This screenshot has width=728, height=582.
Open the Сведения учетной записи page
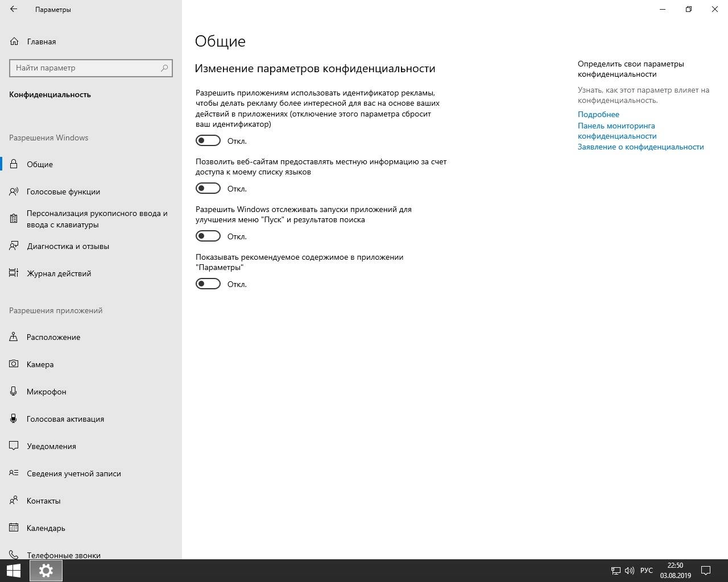[91, 473]
